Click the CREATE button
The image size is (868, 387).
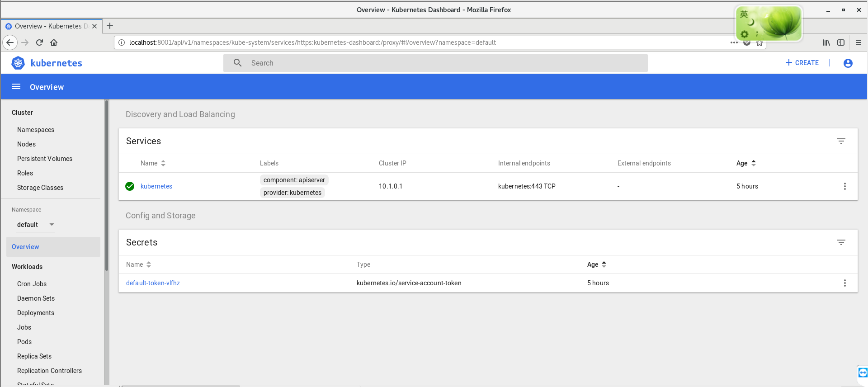coord(802,63)
